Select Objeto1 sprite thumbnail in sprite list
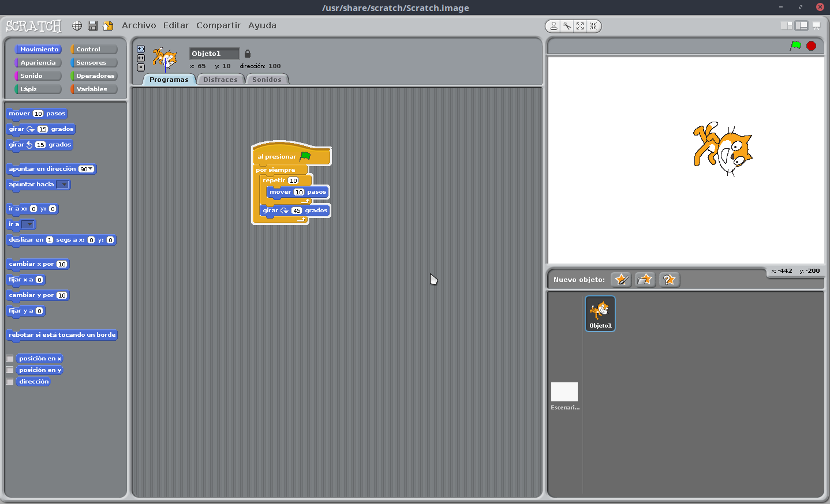 (600, 314)
